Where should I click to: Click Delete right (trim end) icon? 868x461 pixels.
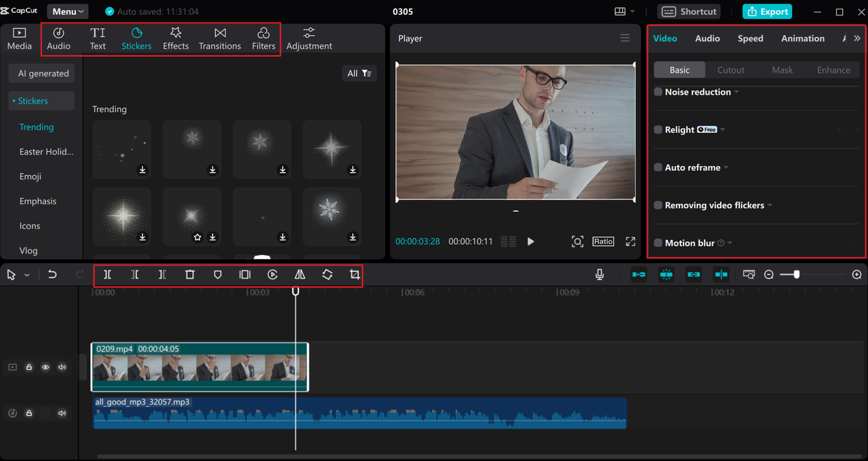point(162,275)
